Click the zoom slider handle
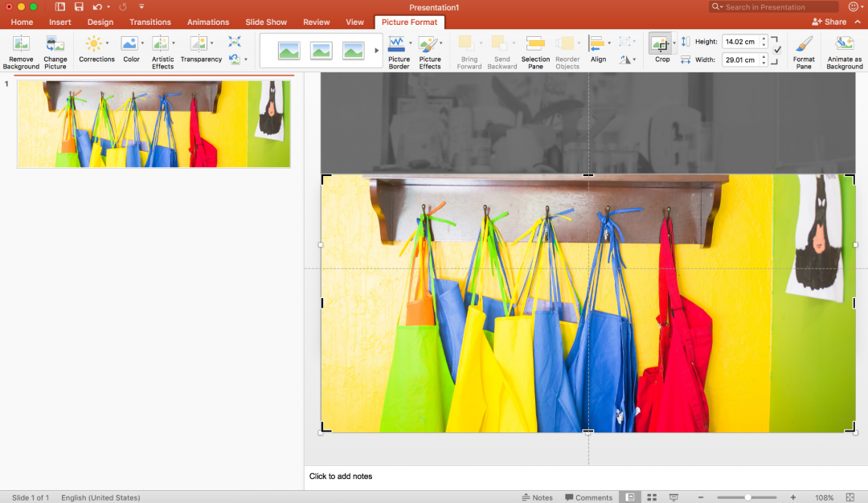This screenshot has width=868, height=503. [x=747, y=497]
